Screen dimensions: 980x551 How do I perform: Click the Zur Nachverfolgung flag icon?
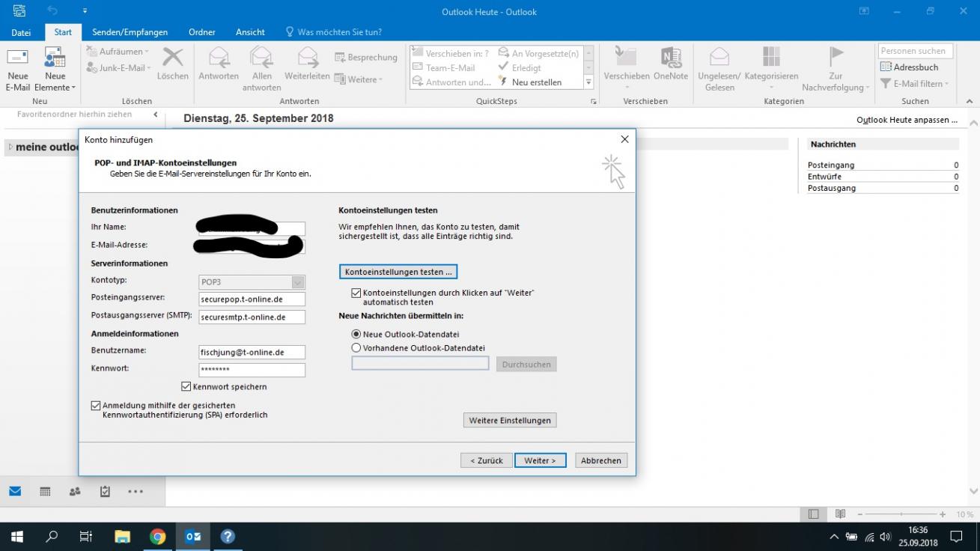836,58
